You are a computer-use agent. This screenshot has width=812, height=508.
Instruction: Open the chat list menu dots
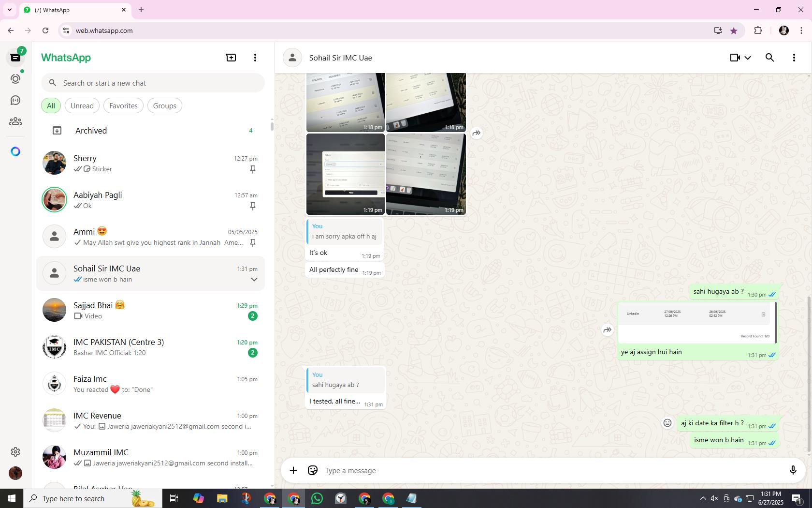click(255, 58)
